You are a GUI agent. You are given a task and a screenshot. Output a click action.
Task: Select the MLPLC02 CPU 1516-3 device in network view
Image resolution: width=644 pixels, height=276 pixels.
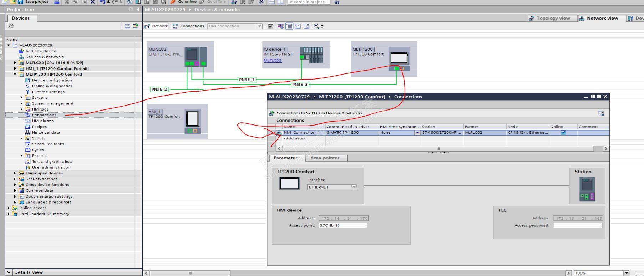[181, 57]
